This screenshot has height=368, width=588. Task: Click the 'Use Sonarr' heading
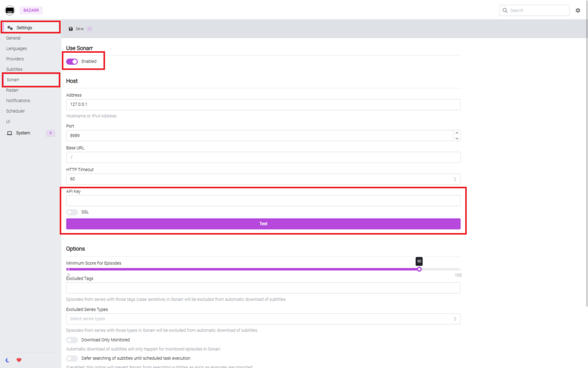(x=79, y=48)
